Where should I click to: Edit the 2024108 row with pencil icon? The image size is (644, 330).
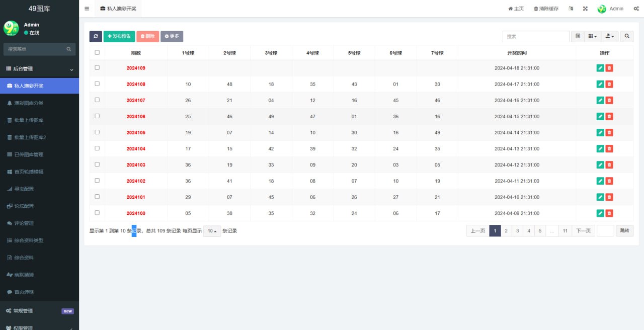[x=600, y=84]
